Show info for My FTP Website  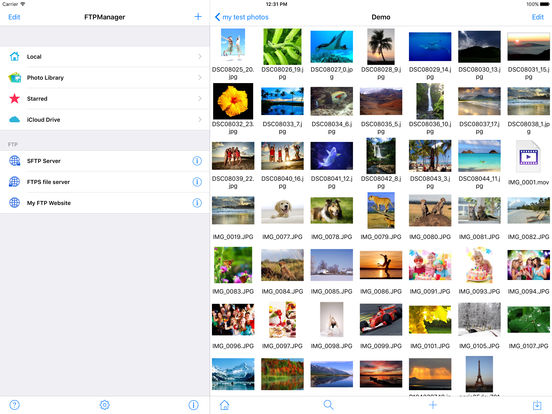197,203
